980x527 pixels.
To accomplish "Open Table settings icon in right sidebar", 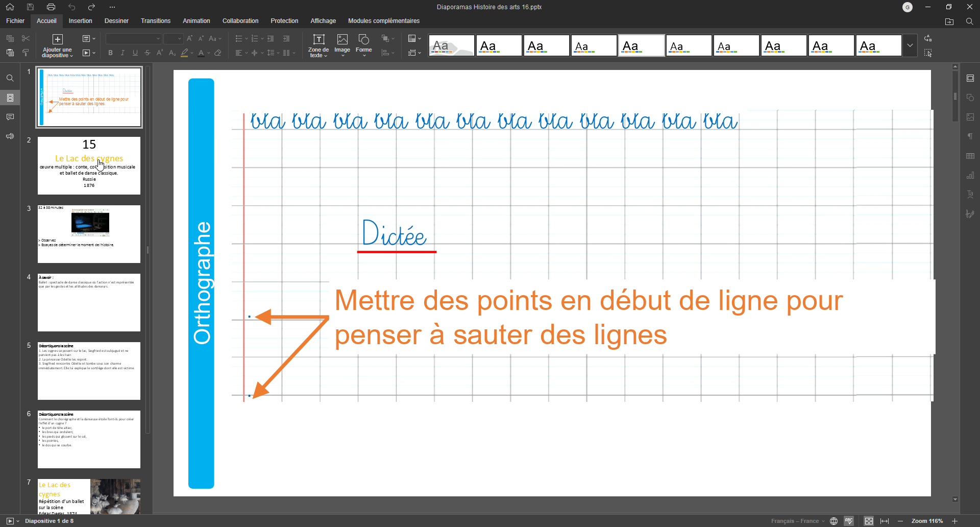I will click(x=970, y=156).
